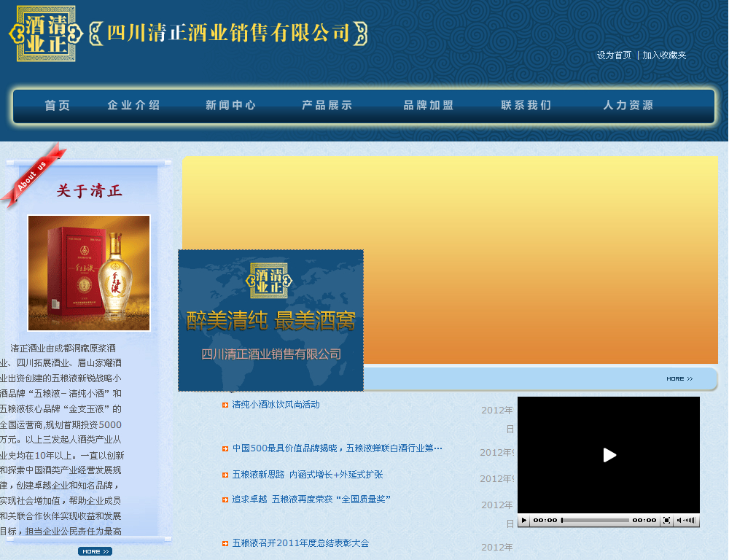Click the orange bullet beside 五粮液新思路
This screenshot has width=729, height=560.
point(225,475)
